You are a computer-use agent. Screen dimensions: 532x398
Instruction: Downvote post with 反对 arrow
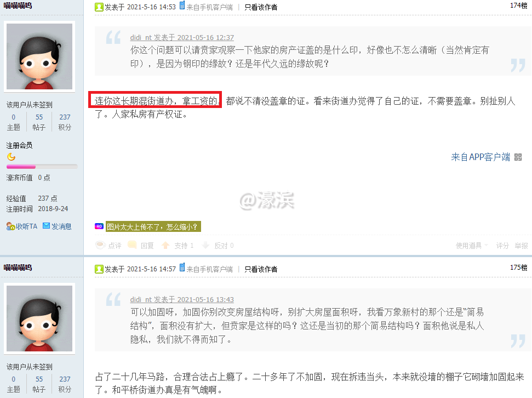pyautogui.click(x=205, y=245)
